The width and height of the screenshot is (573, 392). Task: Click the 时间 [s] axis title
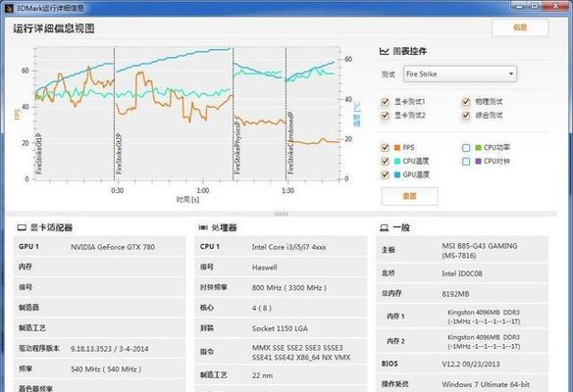(x=187, y=200)
